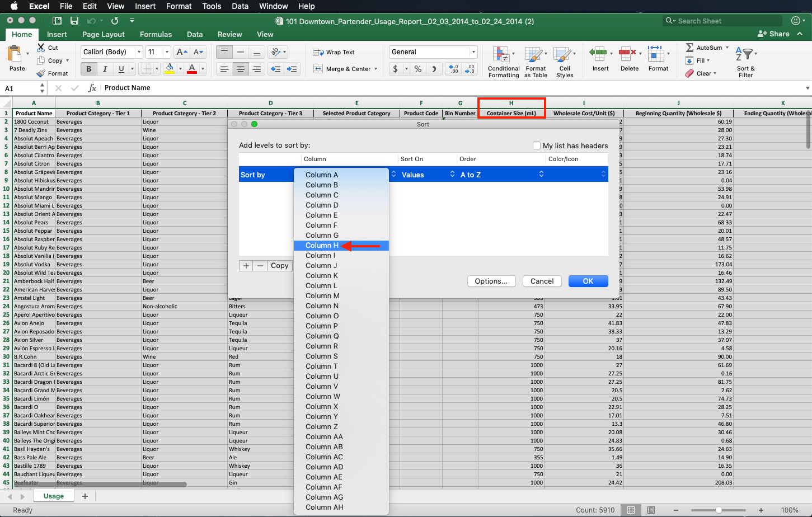Toggle bold formatting button
This screenshot has width=812, height=517.
point(88,69)
